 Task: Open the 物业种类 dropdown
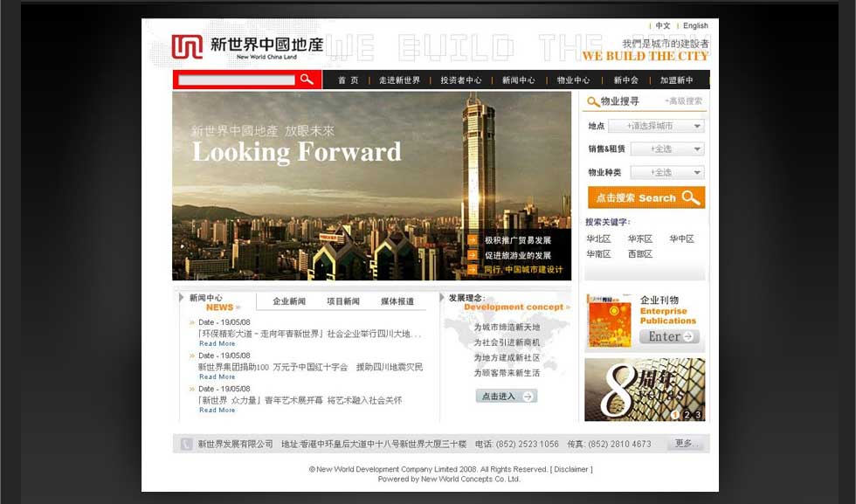pos(667,173)
